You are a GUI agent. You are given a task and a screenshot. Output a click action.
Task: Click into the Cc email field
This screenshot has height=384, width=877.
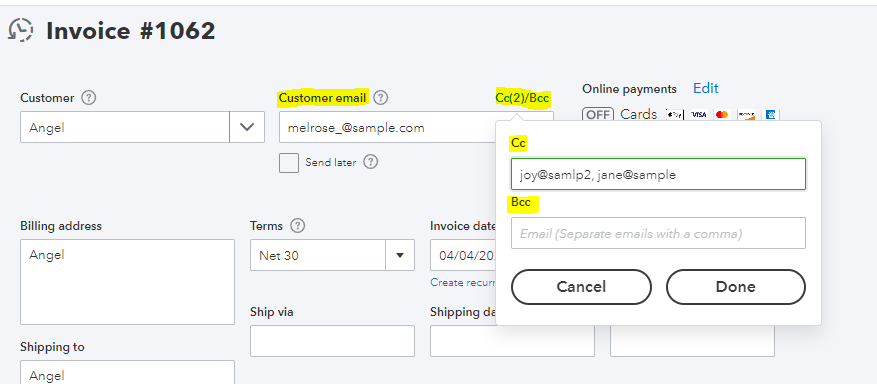coord(658,174)
